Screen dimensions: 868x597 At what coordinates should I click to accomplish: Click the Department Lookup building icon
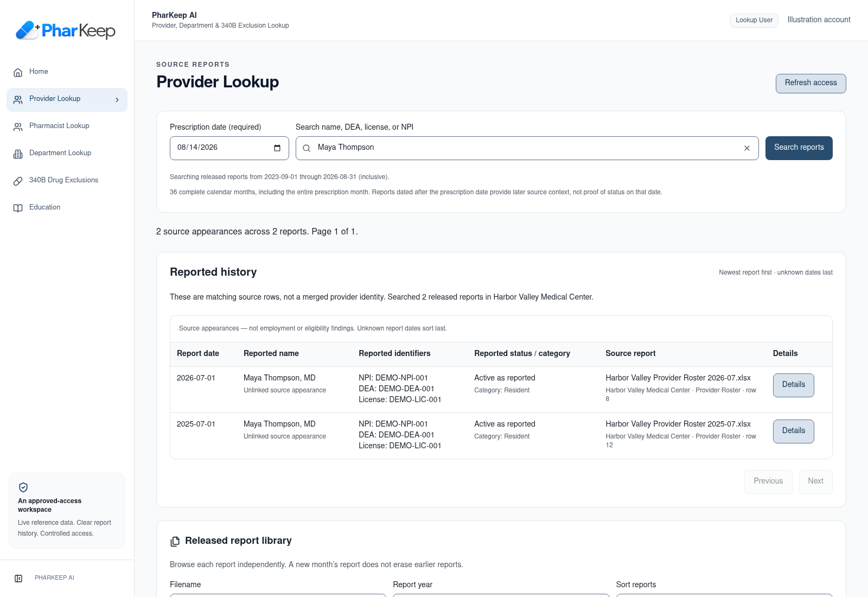click(x=18, y=154)
